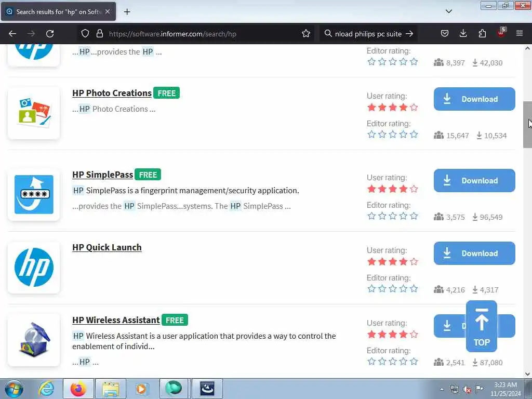The image size is (532, 399).
Task: Show hidden system tray icons
Action: pos(442,389)
